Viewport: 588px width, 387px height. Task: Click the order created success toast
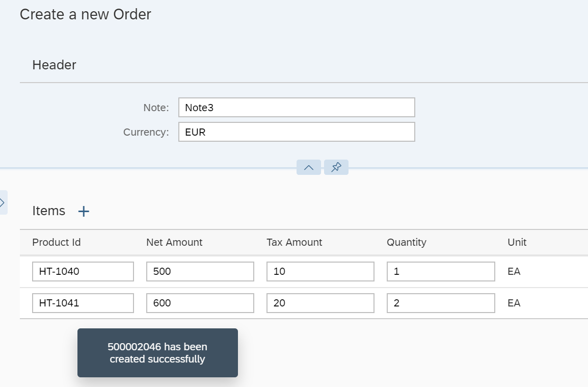(157, 353)
